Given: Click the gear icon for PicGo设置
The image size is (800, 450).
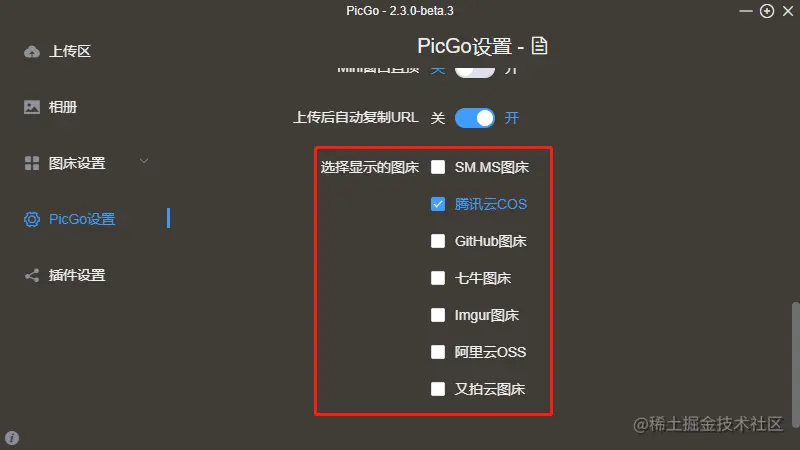Looking at the screenshot, I should (x=32, y=219).
